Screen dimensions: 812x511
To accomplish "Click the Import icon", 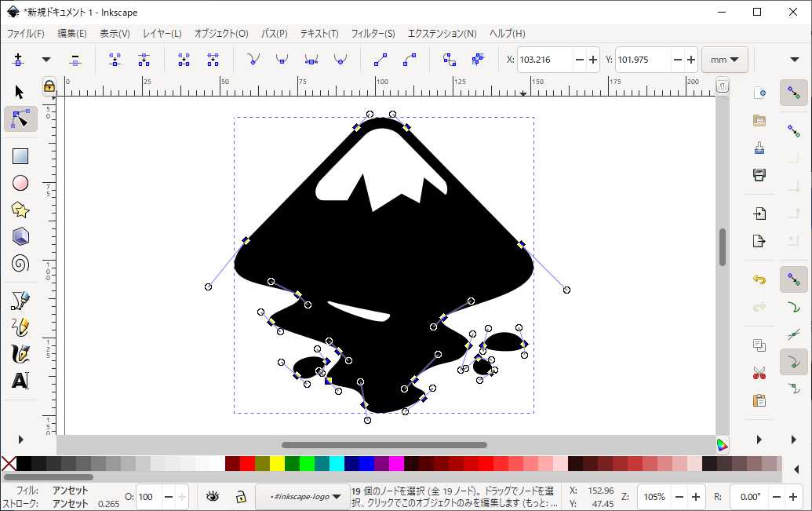I will point(759,214).
